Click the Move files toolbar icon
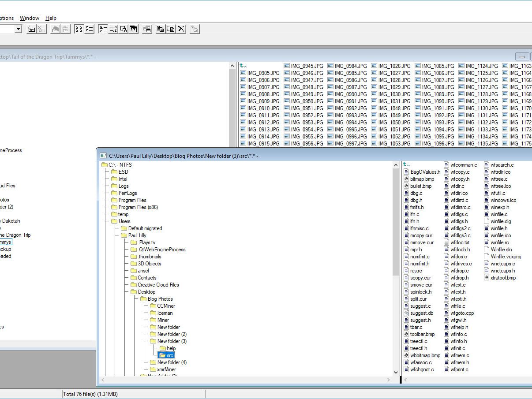Screen dimensions: 532x399 171,29
